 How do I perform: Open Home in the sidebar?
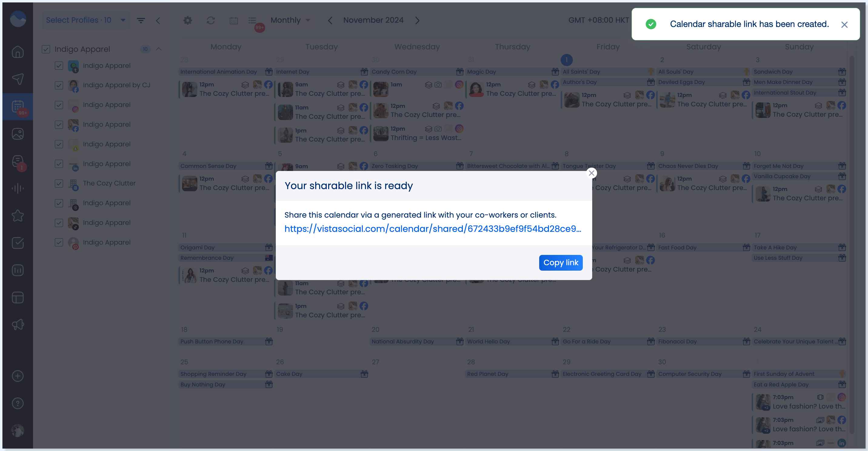pos(18,52)
